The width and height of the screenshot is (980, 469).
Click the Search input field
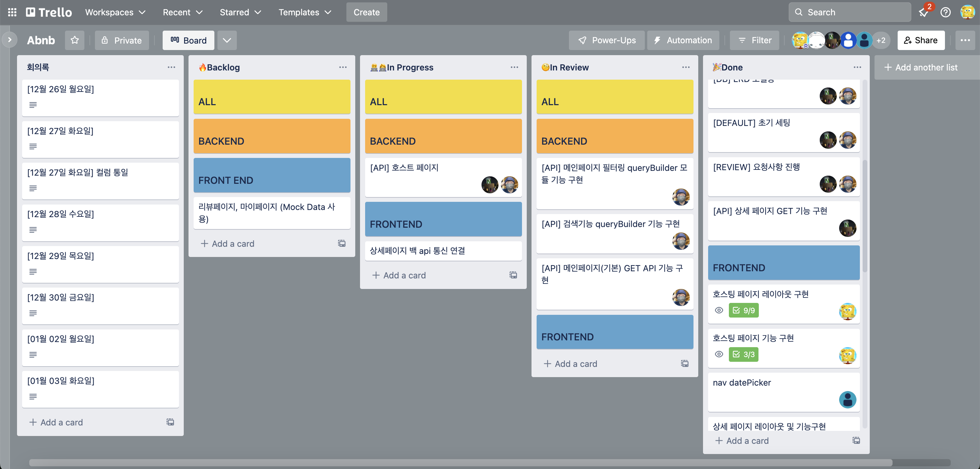point(849,12)
